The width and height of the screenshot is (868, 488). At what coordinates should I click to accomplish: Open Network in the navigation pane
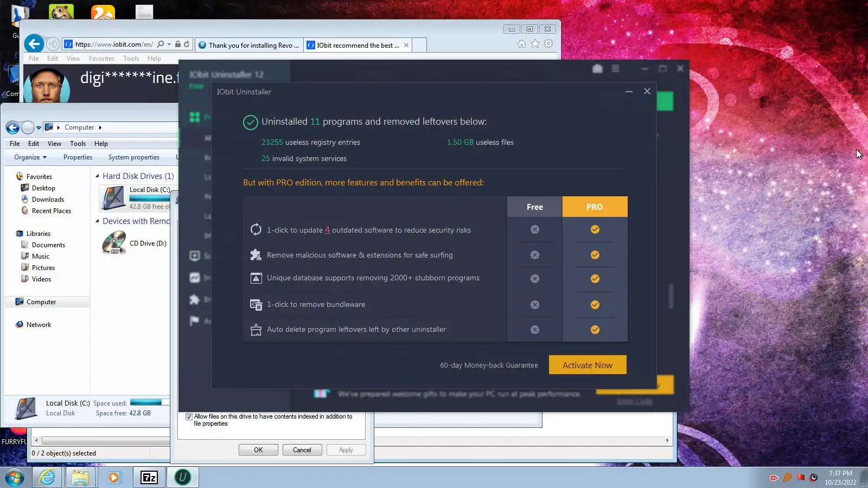[x=39, y=325]
